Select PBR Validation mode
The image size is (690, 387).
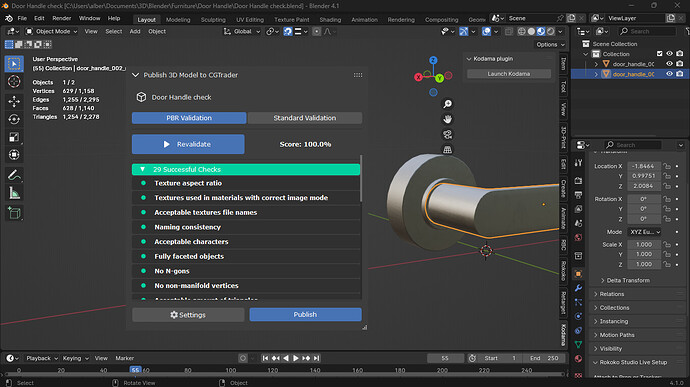pyautogui.click(x=189, y=118)
